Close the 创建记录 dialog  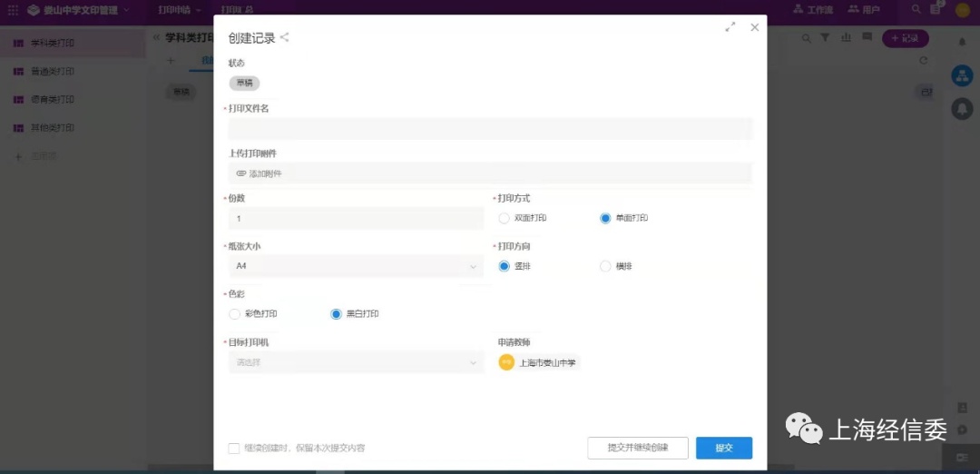(x=754, y=27)
